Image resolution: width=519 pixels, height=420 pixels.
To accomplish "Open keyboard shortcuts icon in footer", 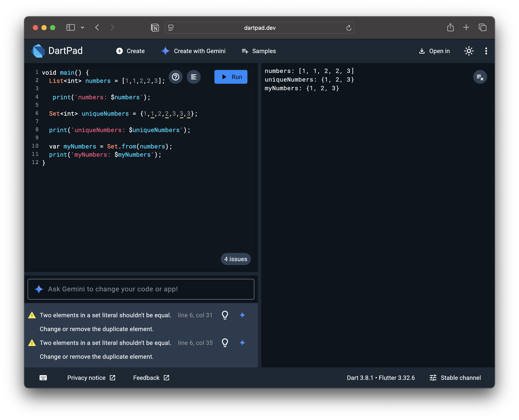I will coord(43,378).
